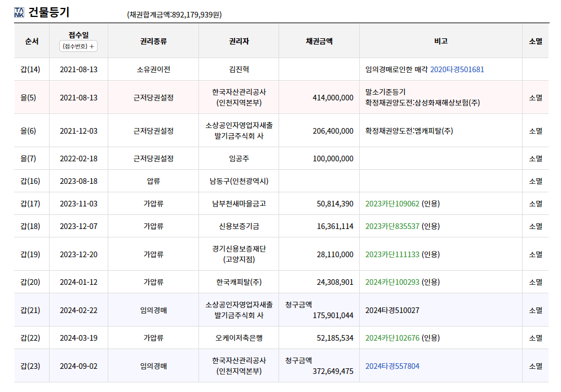Click the 소멸 column header
Image resolution: width=561 pixels, height=392 pixels.
[536, 41]
